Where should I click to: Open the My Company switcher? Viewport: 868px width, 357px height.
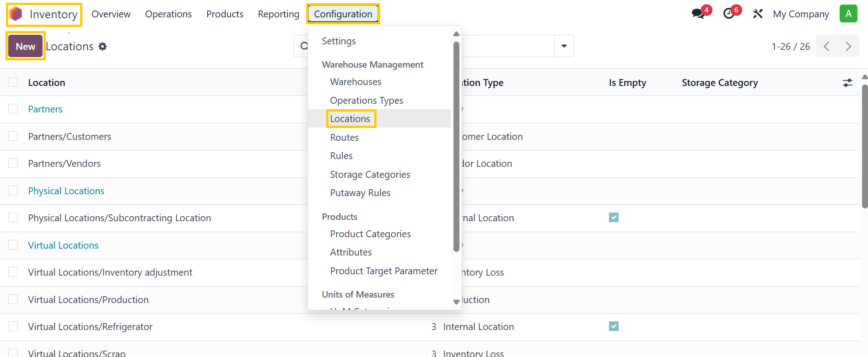pos(800,14)
